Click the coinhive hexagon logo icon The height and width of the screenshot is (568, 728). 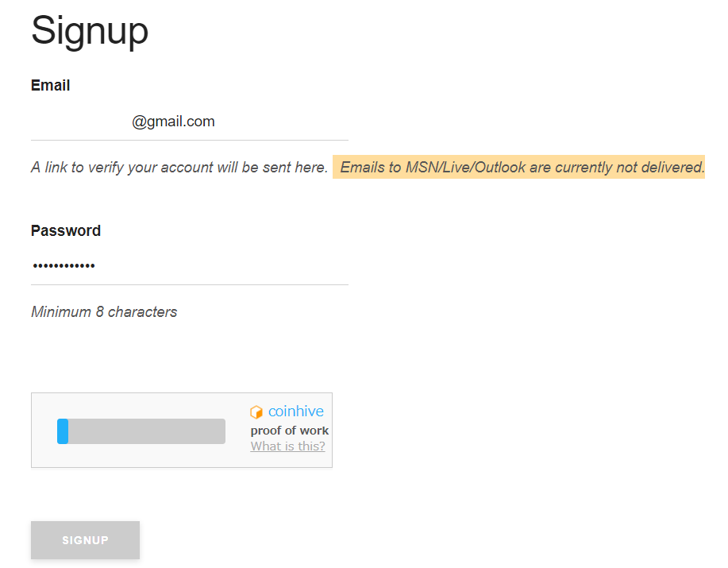(x=256, y=412)
